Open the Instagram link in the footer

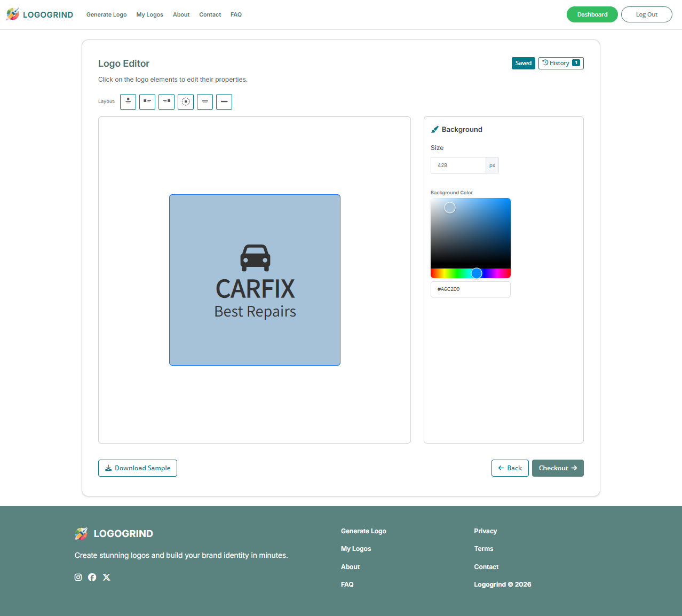[78, 577]
